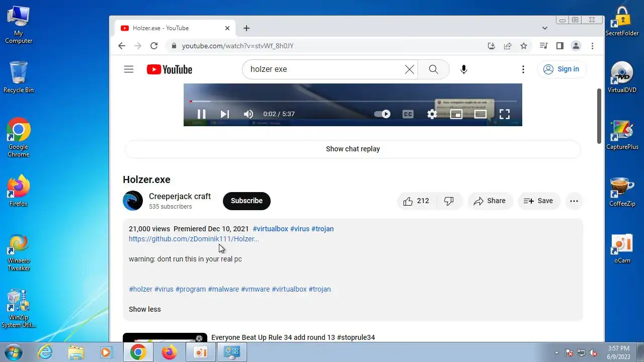Start voice search with the microphone
The image size is (644, 362).
coord(464,69)
